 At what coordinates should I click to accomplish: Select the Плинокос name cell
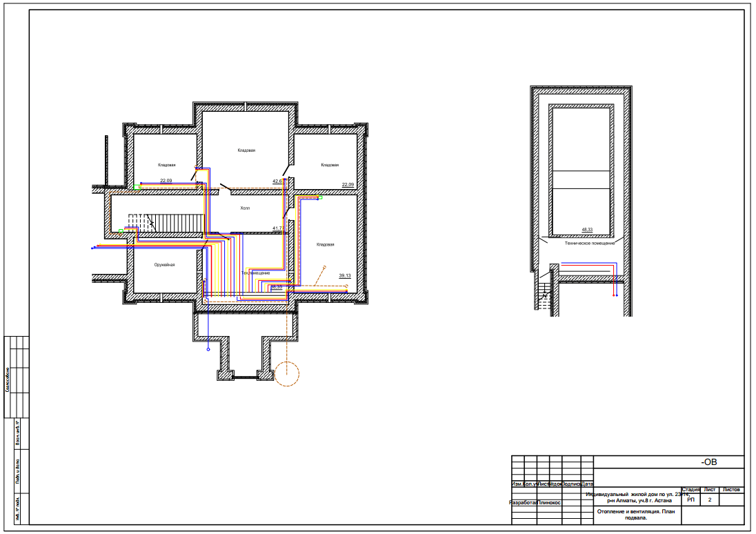point(550,503)
